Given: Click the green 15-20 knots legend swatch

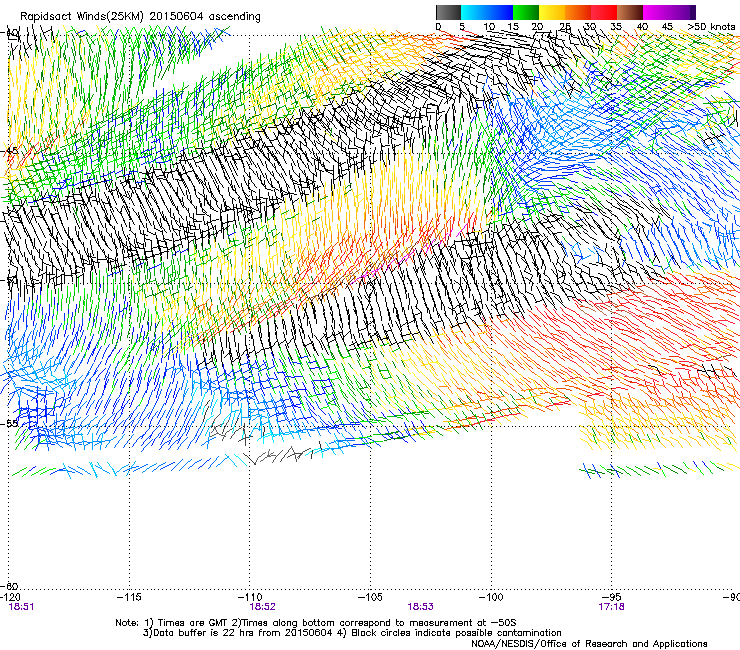Looking at the screenshot, I should [x=526, y=12].
